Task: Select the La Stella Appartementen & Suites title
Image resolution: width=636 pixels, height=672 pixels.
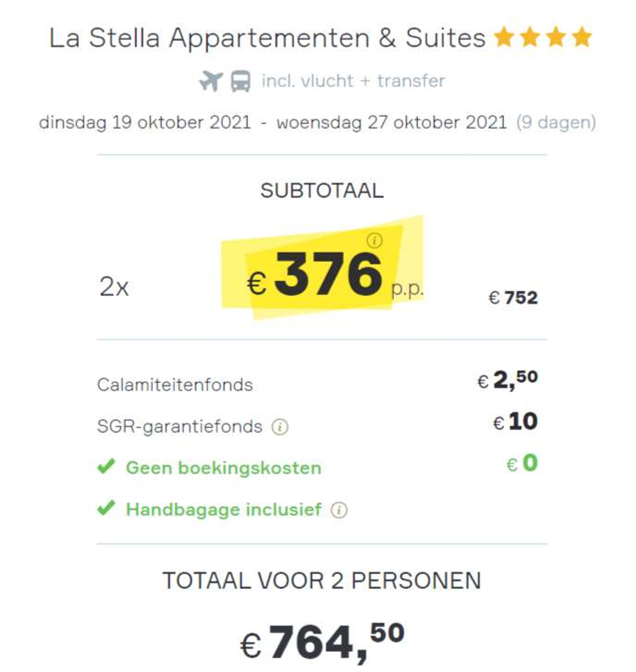Action: 267,38
